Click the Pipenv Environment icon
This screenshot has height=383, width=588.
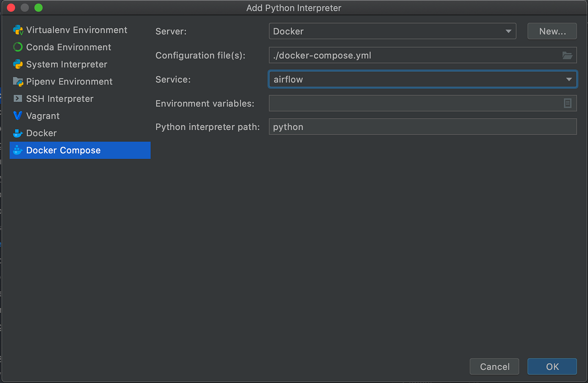(18, 81)
